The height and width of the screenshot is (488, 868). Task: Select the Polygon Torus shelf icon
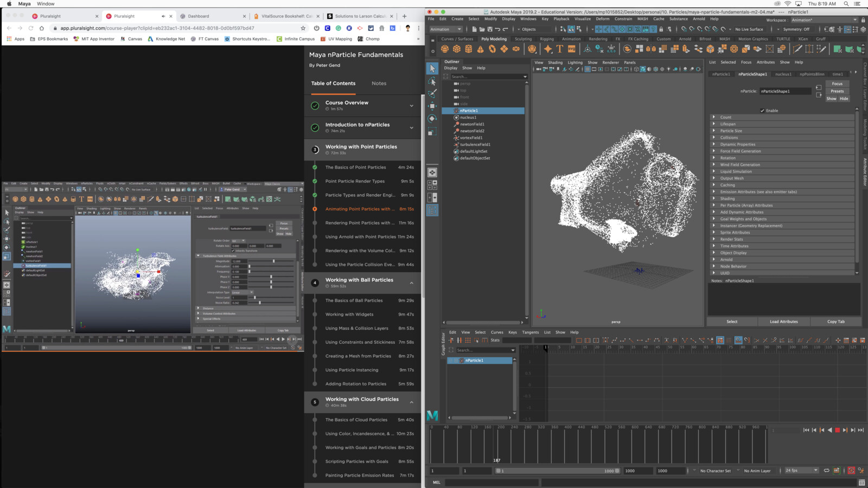pyautogui.click(x=492, y=49)
